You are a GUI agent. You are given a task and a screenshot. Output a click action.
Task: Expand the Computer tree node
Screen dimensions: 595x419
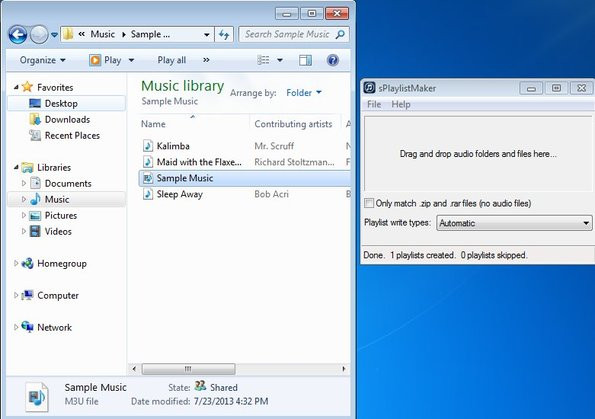[x=16, y=295]
